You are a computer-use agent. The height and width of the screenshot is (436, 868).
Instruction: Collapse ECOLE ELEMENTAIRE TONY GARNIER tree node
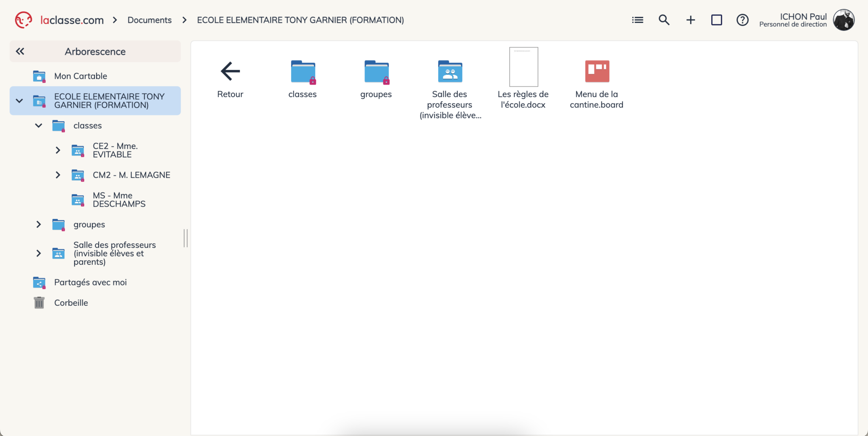tap(19, 101)
